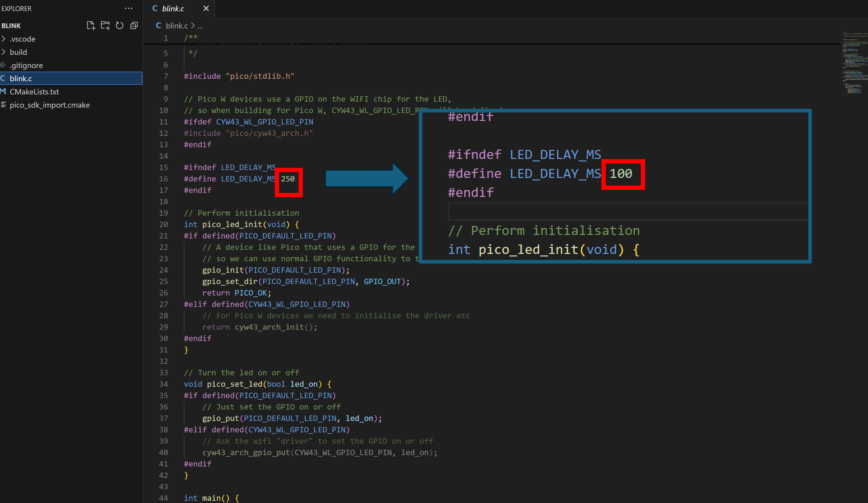Image resolution: width=868 pixels, height=503 pixels.
Task: Click the 250 value on line 16
Action: point(288,179)
